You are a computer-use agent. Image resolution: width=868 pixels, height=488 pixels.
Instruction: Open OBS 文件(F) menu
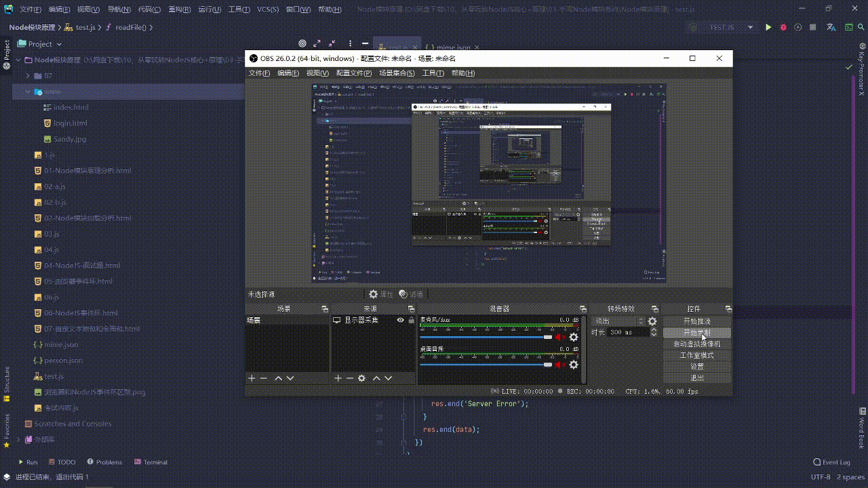pos(260,73)
